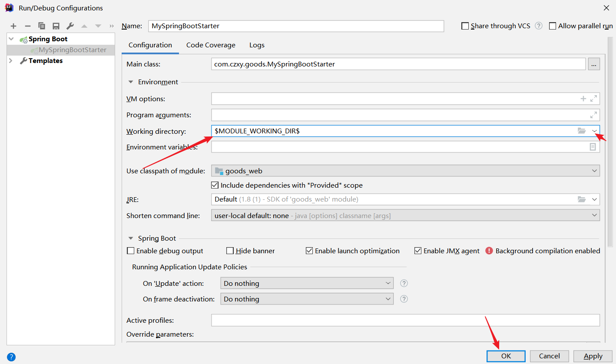Image resolution: width=616 pixels, height=364 pixels.
Task: Switch to the Configuration tab
Action: pyautogui.click(x=150, y=45)
